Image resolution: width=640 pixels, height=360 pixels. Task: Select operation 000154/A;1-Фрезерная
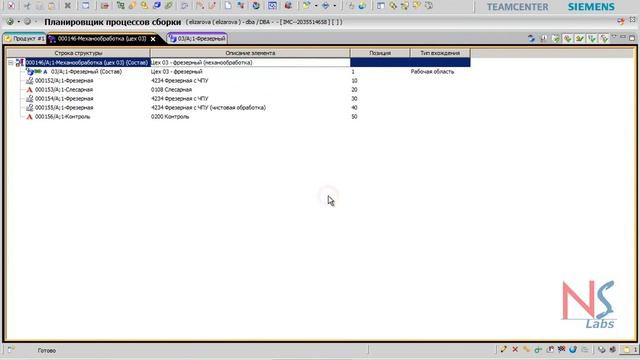64,99
